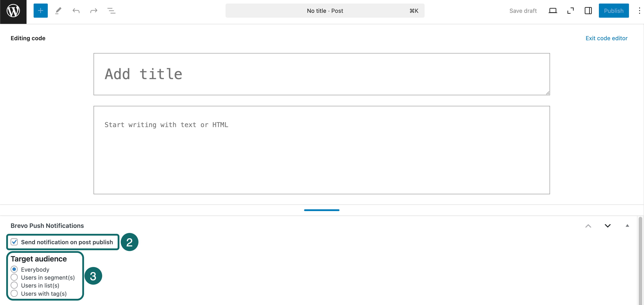Click the Publish button

pos(613,11)
